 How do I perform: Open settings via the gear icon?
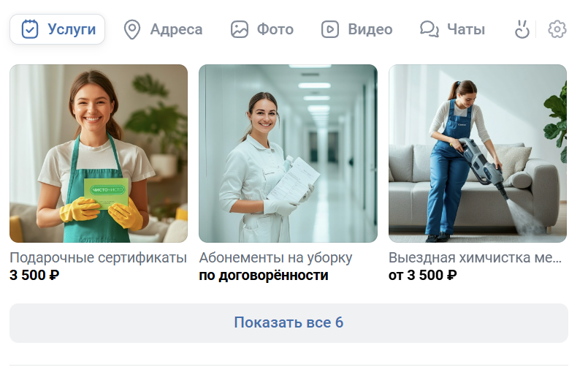pos(557,29)
